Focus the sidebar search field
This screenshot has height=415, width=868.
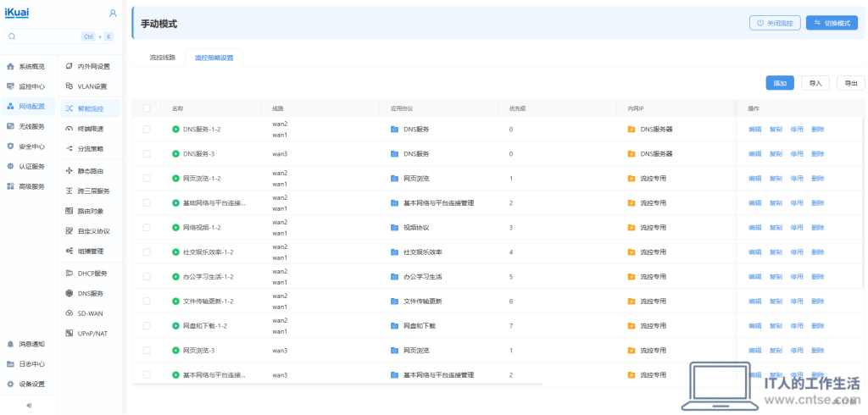pyautogui.click(x=61, y=36)
